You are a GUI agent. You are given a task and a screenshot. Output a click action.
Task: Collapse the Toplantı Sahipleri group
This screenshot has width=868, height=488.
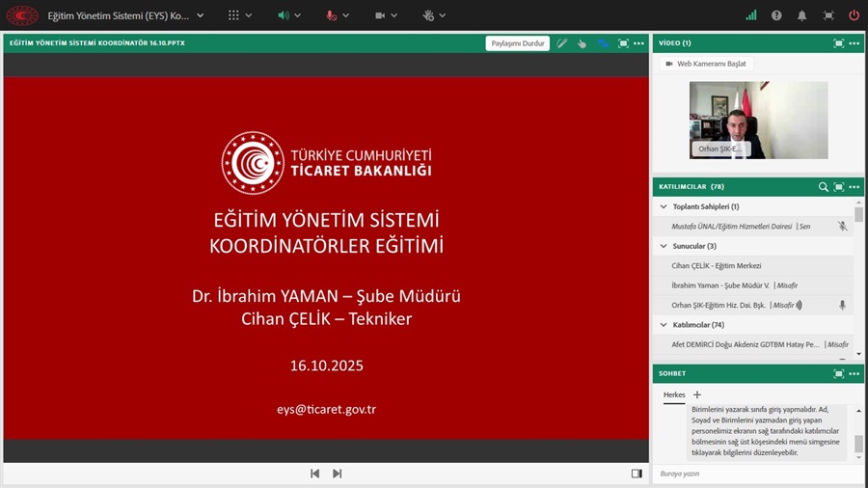click(x=664, y=206)
